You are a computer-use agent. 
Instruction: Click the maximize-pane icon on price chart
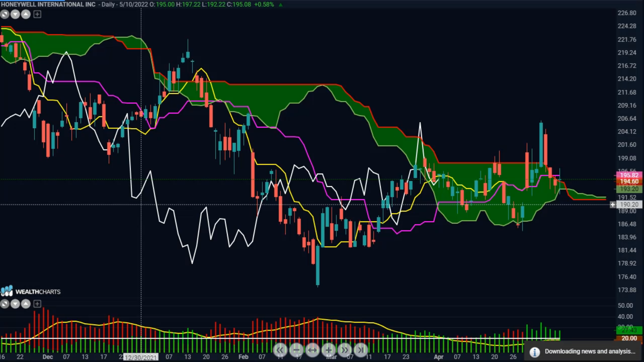coord(5,14)
